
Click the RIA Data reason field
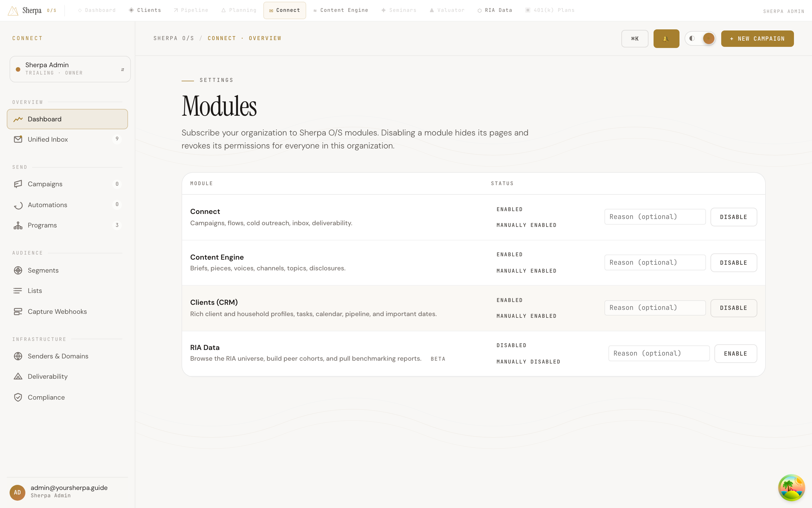(x=659, y=353)
